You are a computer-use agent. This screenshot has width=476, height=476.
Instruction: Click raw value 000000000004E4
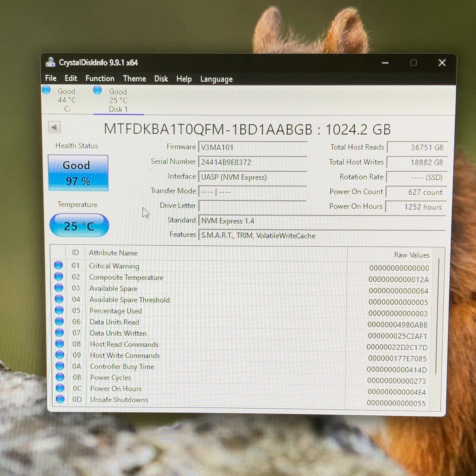pyautogui.click(x=397, y=392)
